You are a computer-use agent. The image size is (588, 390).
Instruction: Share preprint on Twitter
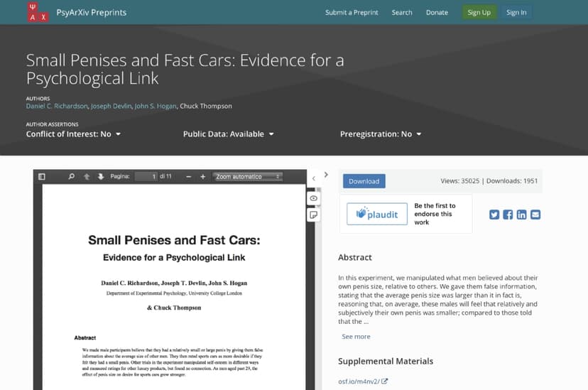[494, 215]
